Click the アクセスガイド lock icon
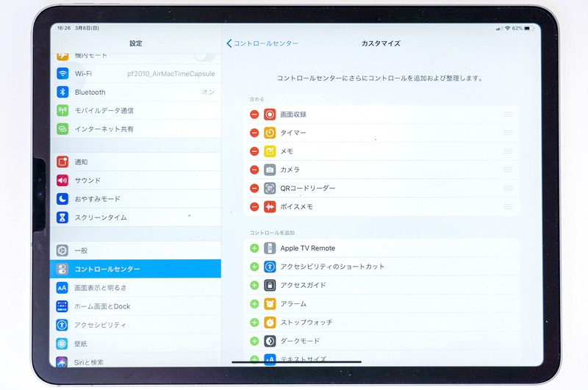This screenshot has height=390, width=588. (270, 285)
